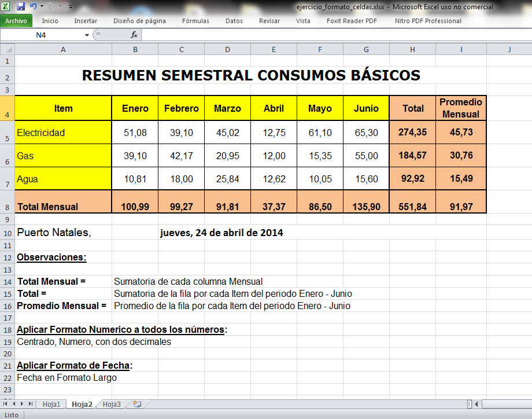The height and width of the screenshot is (419, 532).
Task: Open the Insert Function fx icon
Action: [134, 34]
